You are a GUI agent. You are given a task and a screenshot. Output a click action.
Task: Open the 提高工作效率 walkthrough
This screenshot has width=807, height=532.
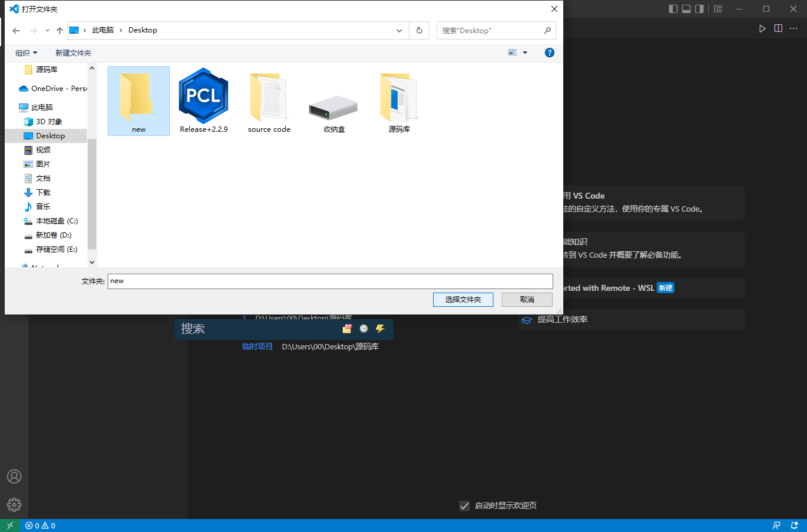coord(631,320)
